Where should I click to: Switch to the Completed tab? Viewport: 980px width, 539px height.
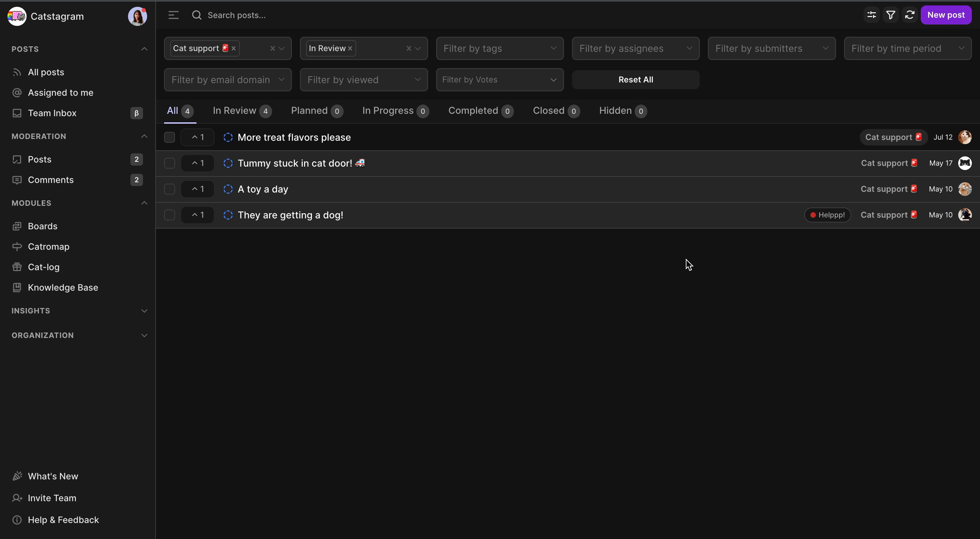click(481, 111)
